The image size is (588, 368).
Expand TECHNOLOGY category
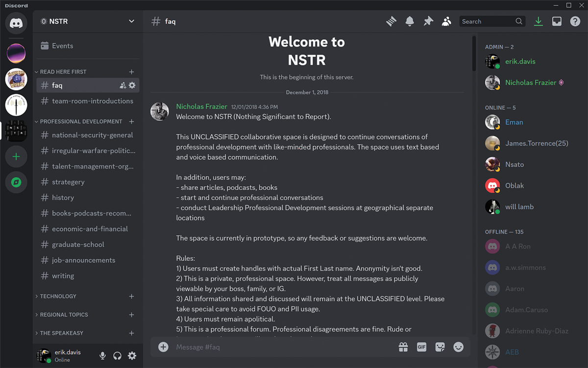[55, 296]
